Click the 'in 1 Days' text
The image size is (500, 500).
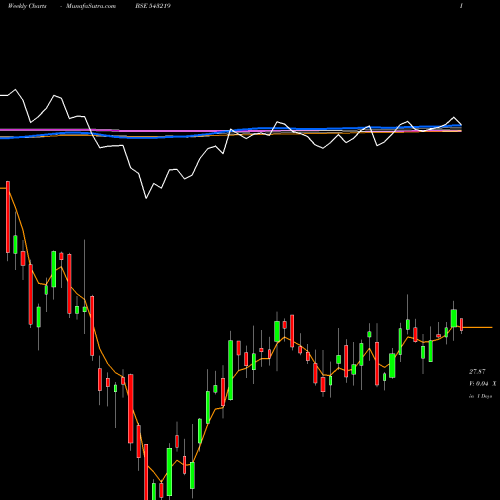[x=480, y=396]
